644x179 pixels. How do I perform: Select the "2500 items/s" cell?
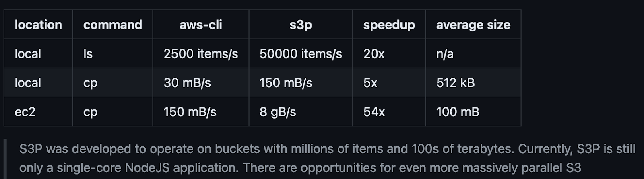click(200, 54)
